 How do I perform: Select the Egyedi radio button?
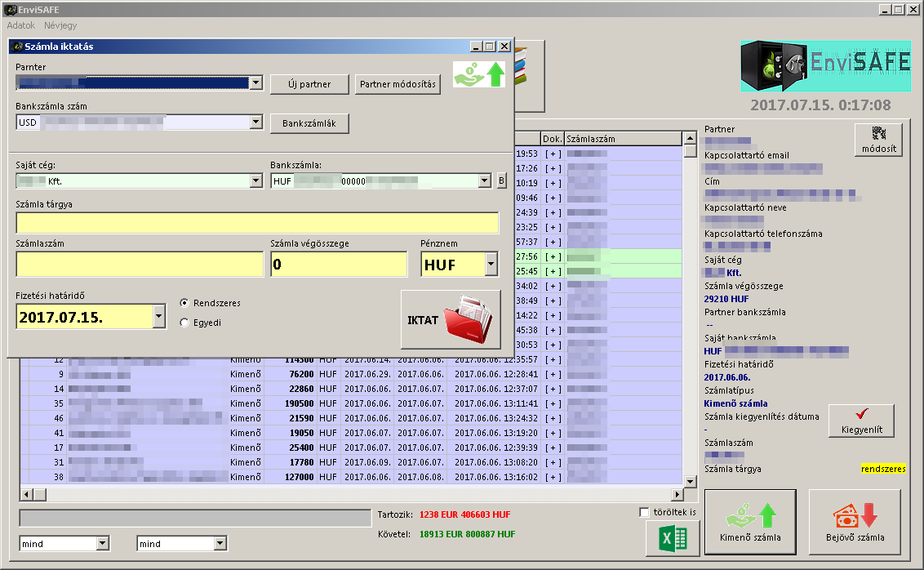tap(184, 323)
